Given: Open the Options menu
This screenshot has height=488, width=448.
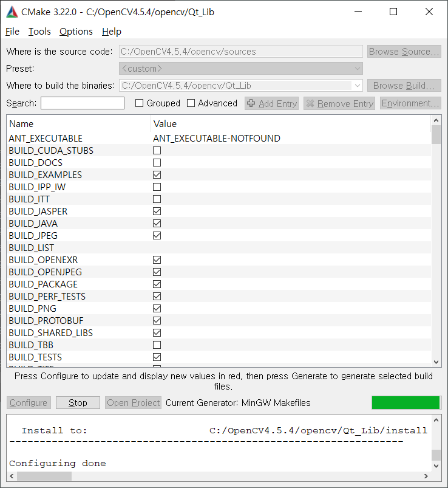Looking at the screenshot, I should click(x=76, y=32).
